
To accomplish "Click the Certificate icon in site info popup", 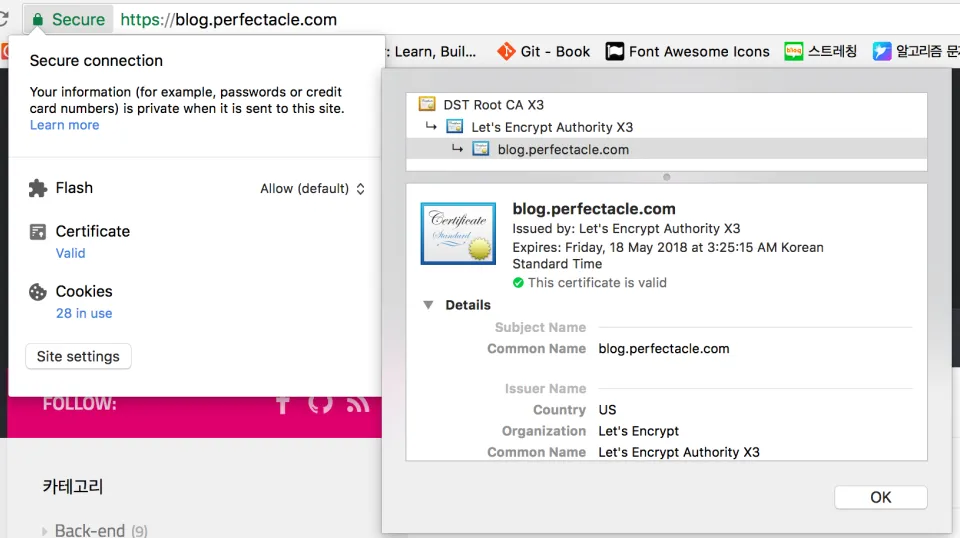I will tap(38, 231).
